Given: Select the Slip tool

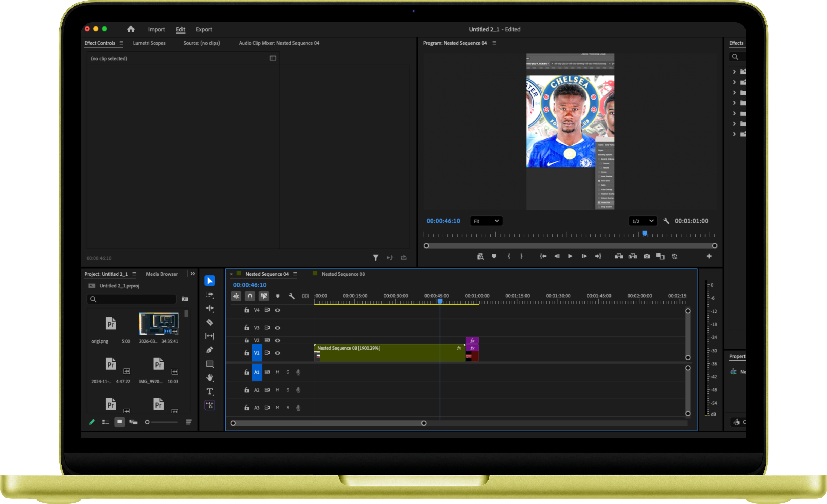Looking at the screenshot, I should [x=209, y=336].
